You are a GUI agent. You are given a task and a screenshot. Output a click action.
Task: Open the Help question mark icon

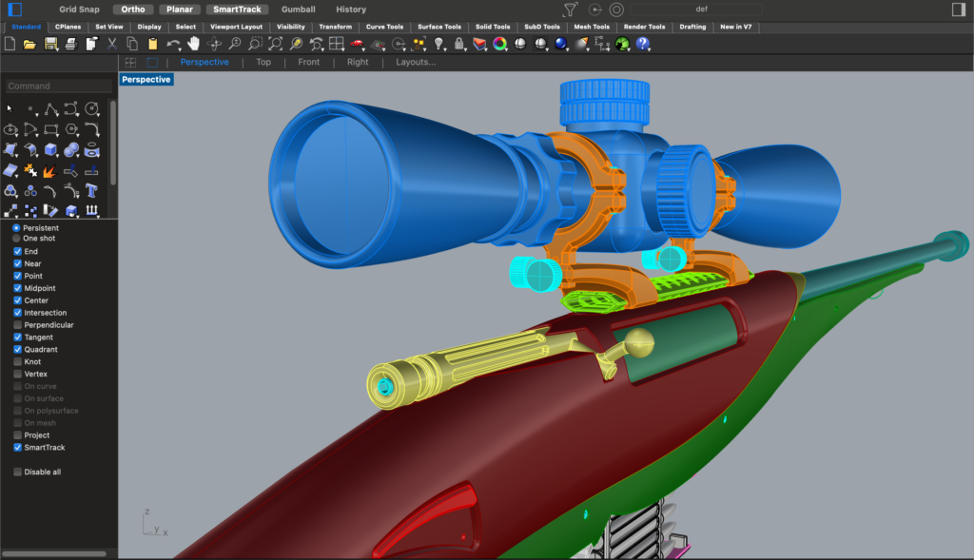[643, 44]
